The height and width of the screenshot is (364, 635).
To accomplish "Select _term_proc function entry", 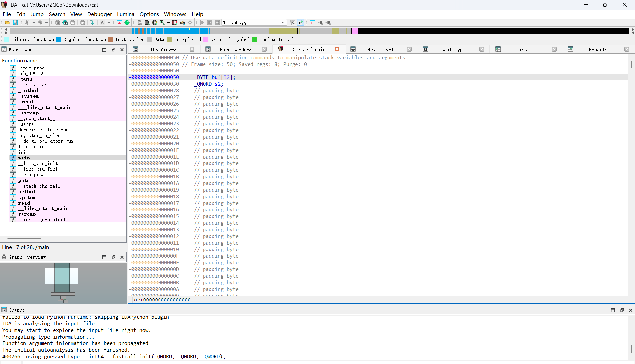I will point(68,175).
